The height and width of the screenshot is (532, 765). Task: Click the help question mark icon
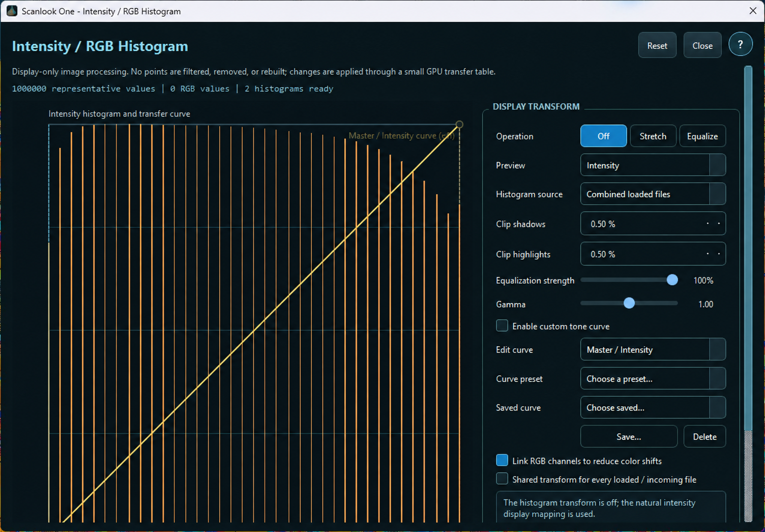pos(740,45)
